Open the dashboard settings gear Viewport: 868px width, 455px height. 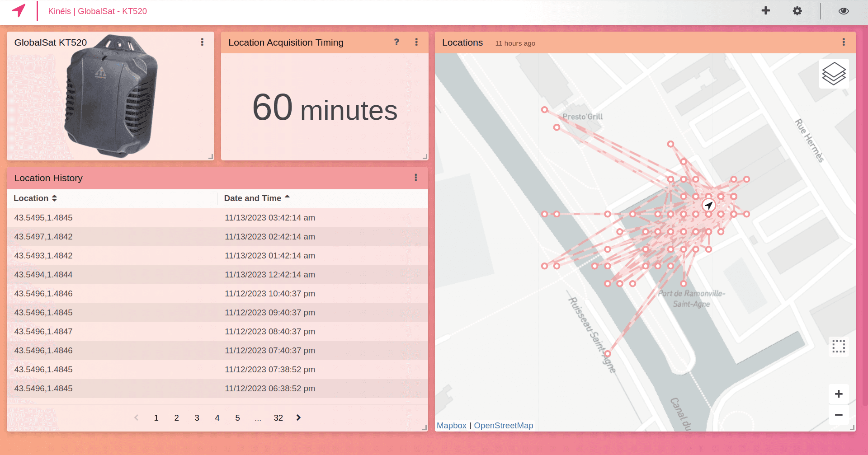(x=797, y=10)
